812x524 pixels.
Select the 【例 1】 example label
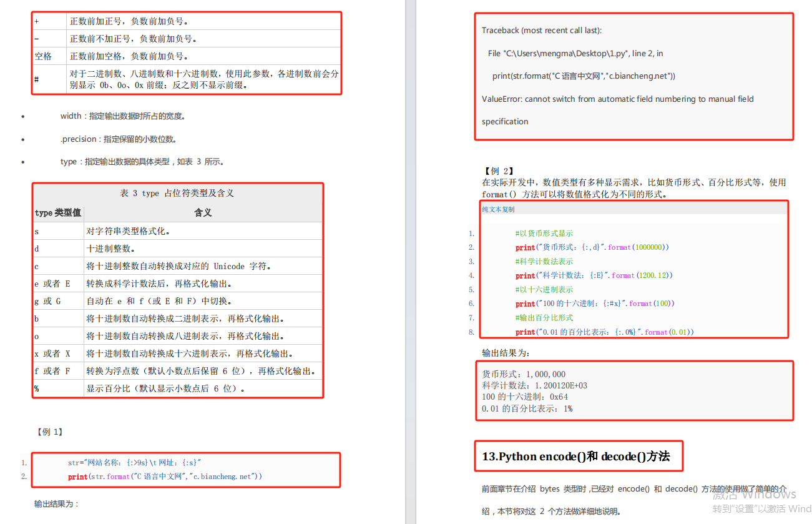(49, 431)
